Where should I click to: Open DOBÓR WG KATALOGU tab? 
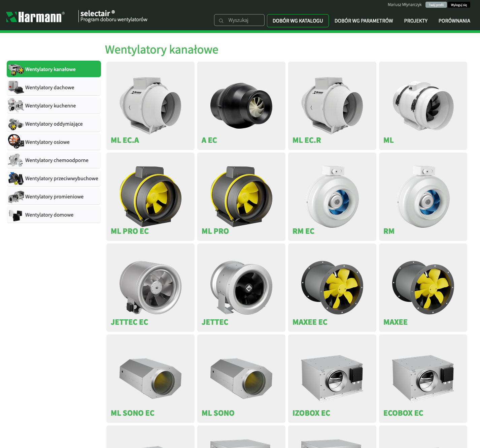pos(298,21)
